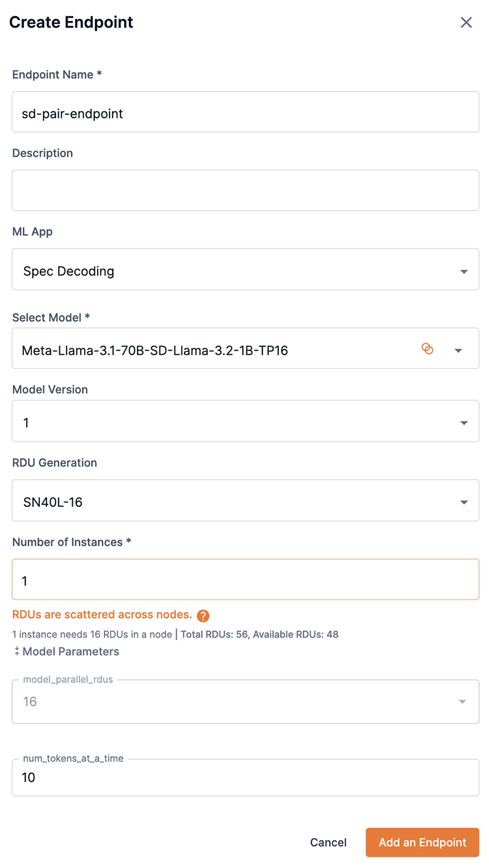The image size is (489, 868).
Task: Click the close X on Create Endpoint dialog
Action: (x=466, y=22)
